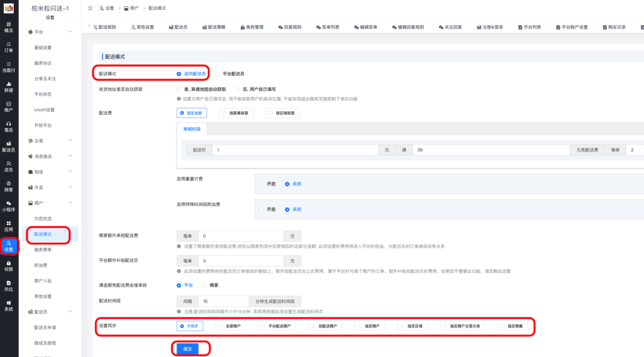Open 订单 orders in left navigation
The image size is (644, 357).
click(x=9, y=47)
